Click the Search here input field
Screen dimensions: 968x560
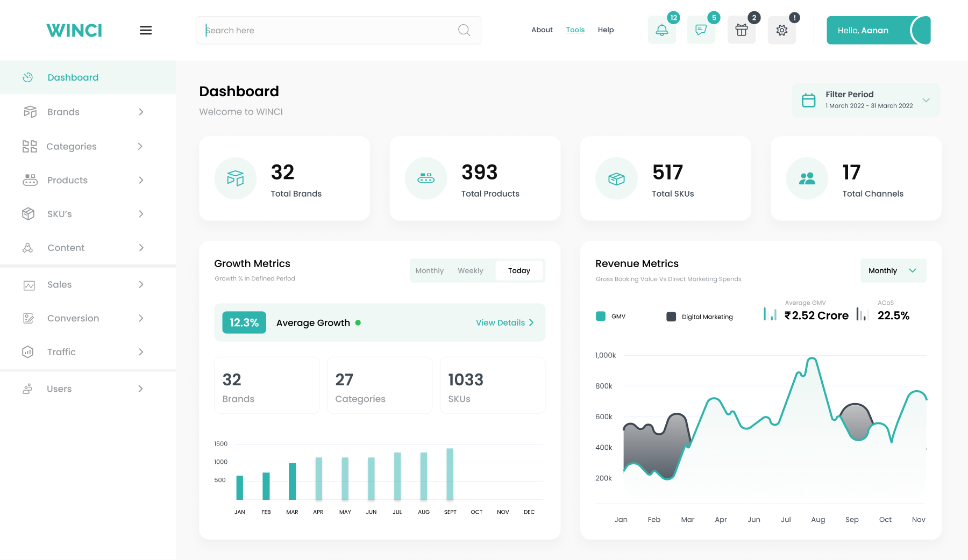coord(338,30)
